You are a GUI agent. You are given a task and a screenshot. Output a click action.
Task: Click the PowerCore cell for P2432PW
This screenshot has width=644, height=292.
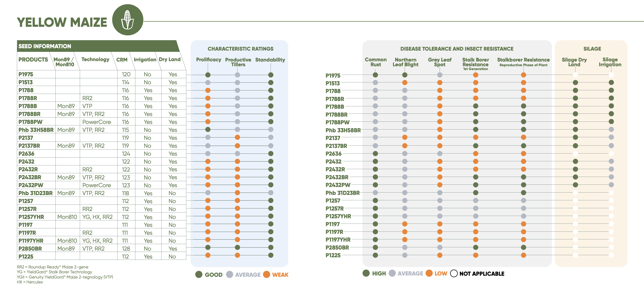97,185
